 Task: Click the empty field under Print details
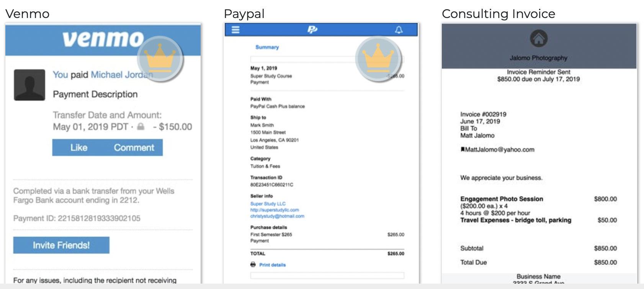pyautogui.click(x=327, y=276)
